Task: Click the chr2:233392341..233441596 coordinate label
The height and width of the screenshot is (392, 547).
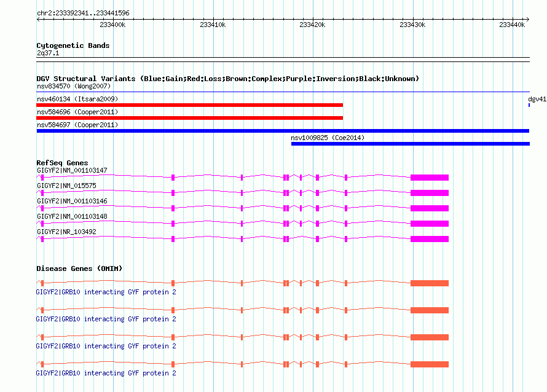Action: (83, 13)
